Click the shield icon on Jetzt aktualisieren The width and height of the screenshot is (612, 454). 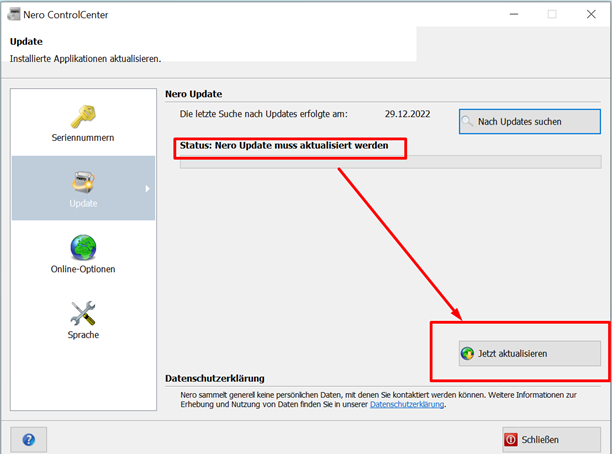coord(467,354)
